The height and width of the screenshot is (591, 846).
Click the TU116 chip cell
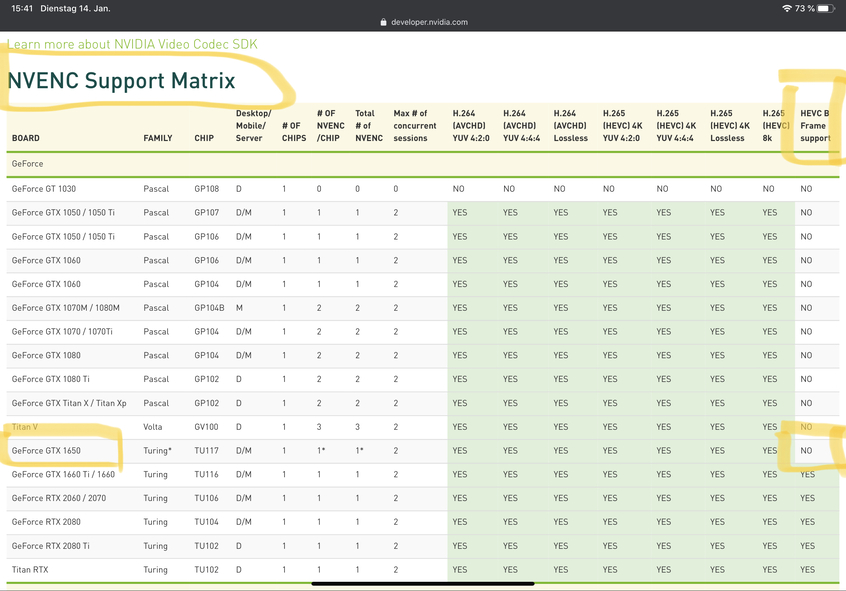(207, 474)
